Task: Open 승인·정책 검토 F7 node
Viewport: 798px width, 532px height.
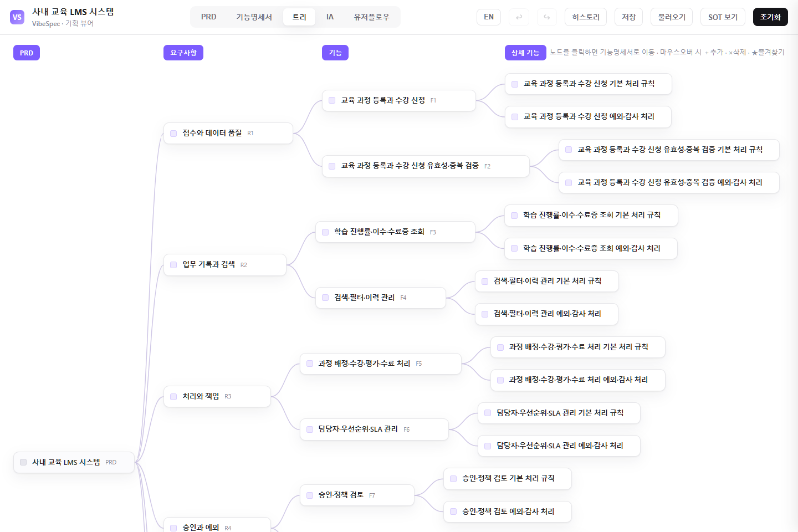Action: pos(357,495)
